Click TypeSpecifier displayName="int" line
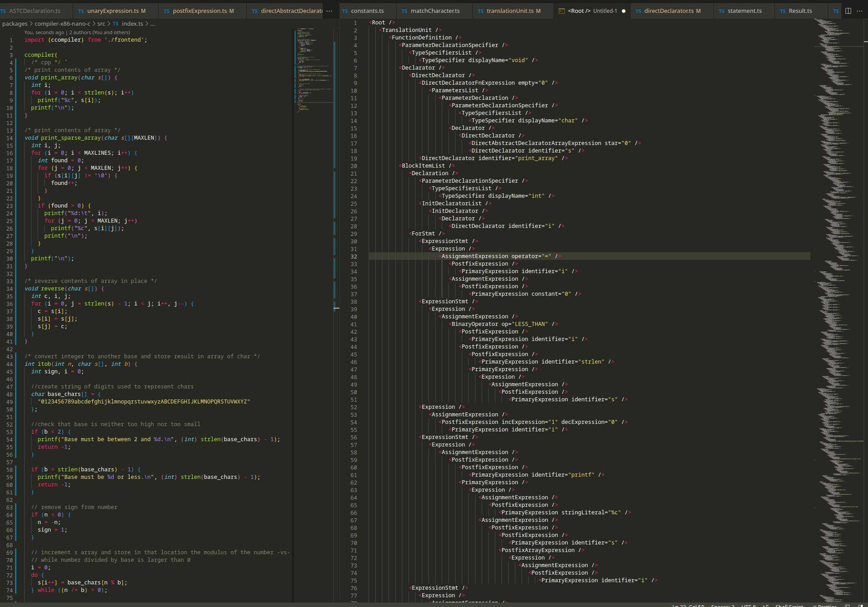This screenshot has height=607, width=868. [x=497, y=196]
